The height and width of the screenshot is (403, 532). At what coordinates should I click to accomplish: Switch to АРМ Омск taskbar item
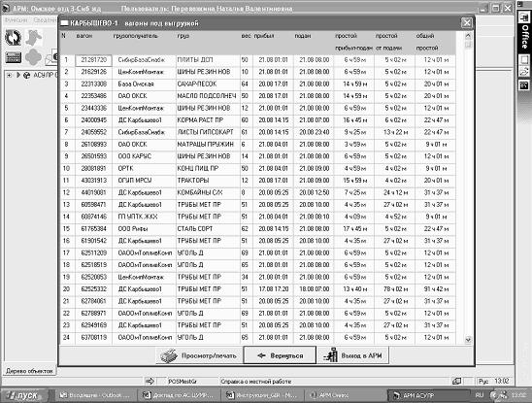[345, 395]
